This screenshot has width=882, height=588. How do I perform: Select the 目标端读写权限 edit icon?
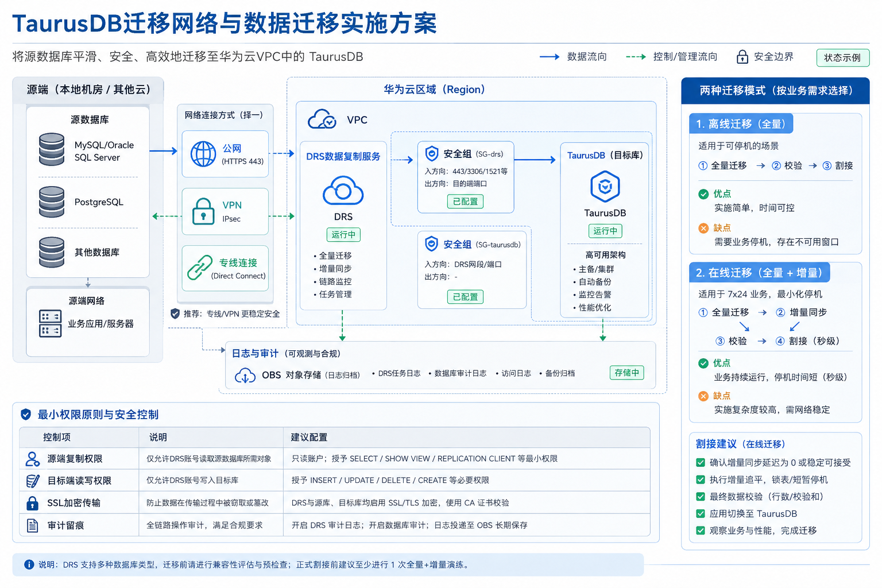pos(33,481)
